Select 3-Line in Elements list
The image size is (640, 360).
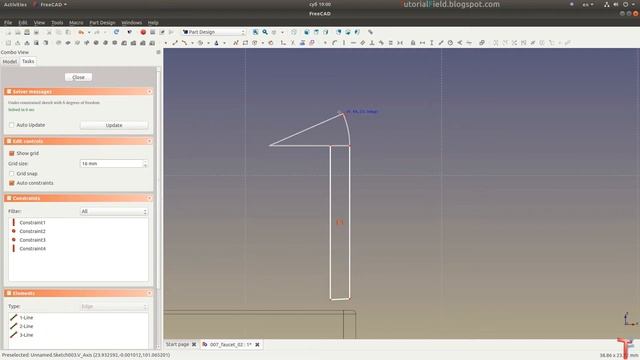(27, 335)
